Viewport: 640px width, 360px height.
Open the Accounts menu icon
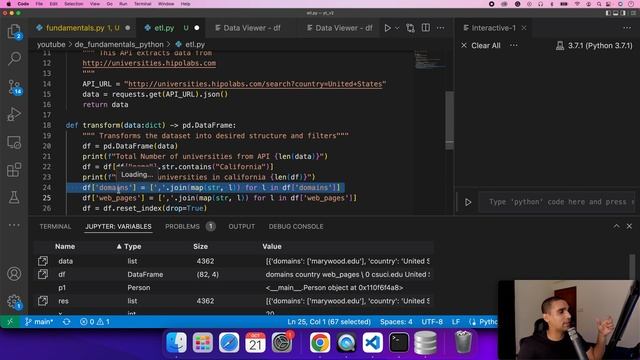14,273
